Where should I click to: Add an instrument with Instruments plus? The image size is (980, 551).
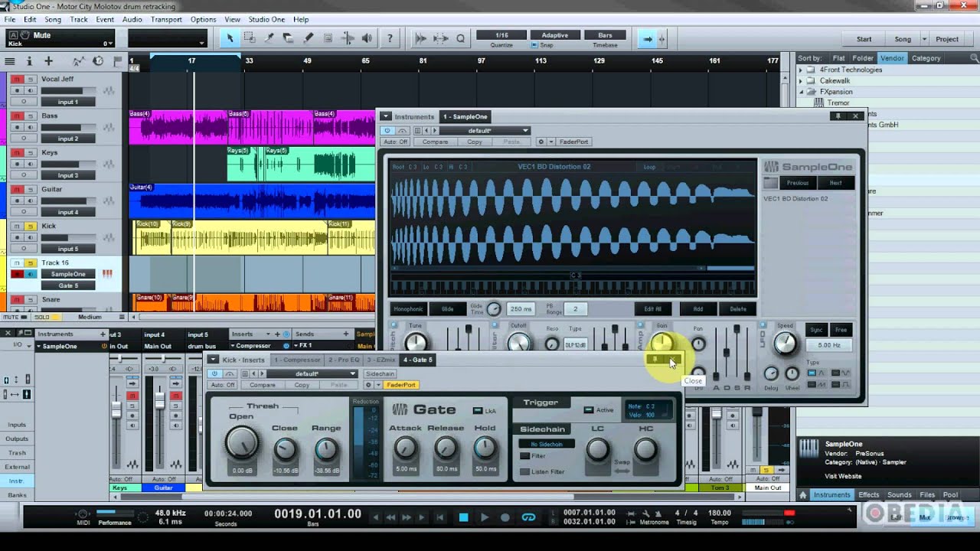103,334
